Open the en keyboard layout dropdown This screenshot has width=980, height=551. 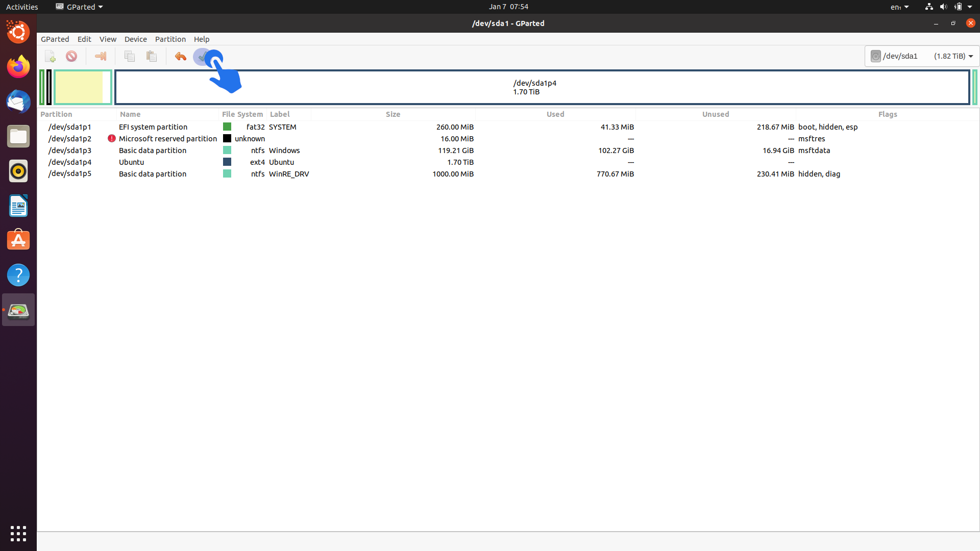tap(900, 7)
